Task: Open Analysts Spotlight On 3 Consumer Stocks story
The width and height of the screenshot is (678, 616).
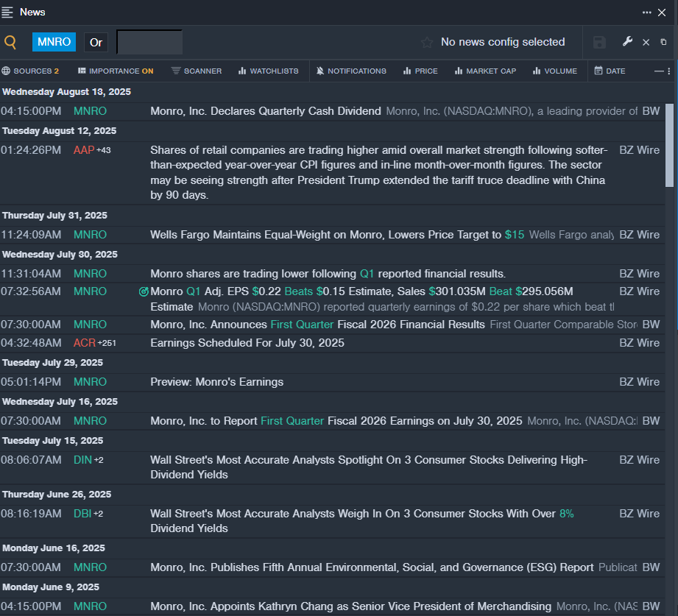Action: click(x=368, y=467)
